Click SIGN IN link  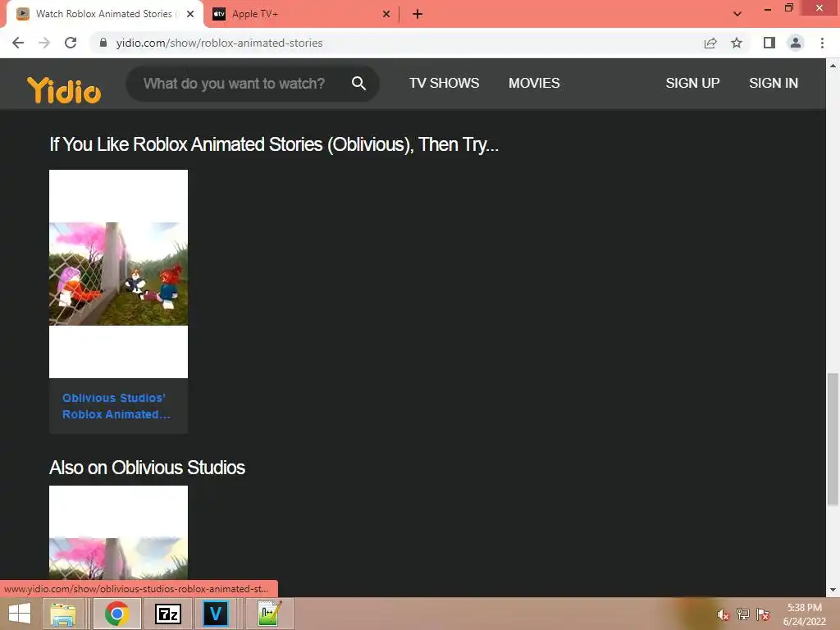pyautogui.click(x=773, y=83)
